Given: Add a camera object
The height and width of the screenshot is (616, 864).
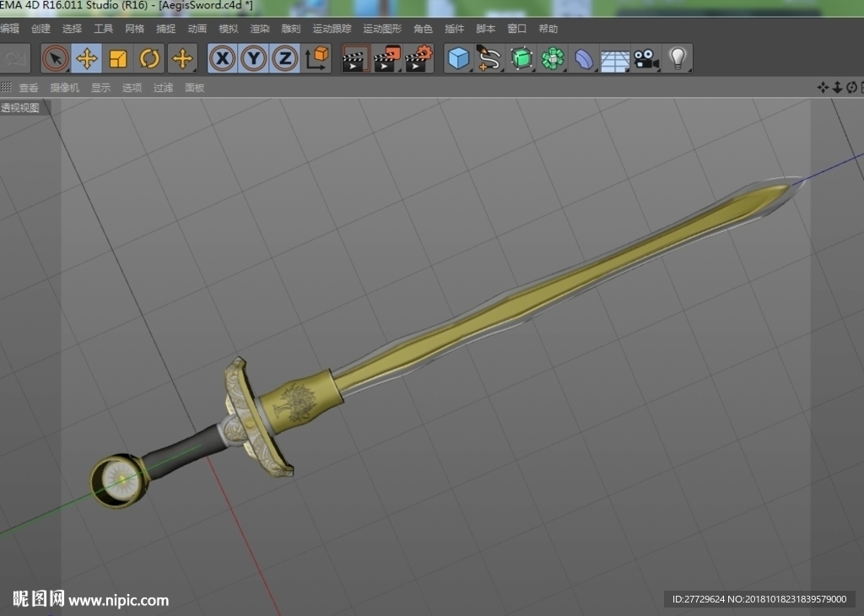Looking at the screenshot, I should click(x=646, y=58).
